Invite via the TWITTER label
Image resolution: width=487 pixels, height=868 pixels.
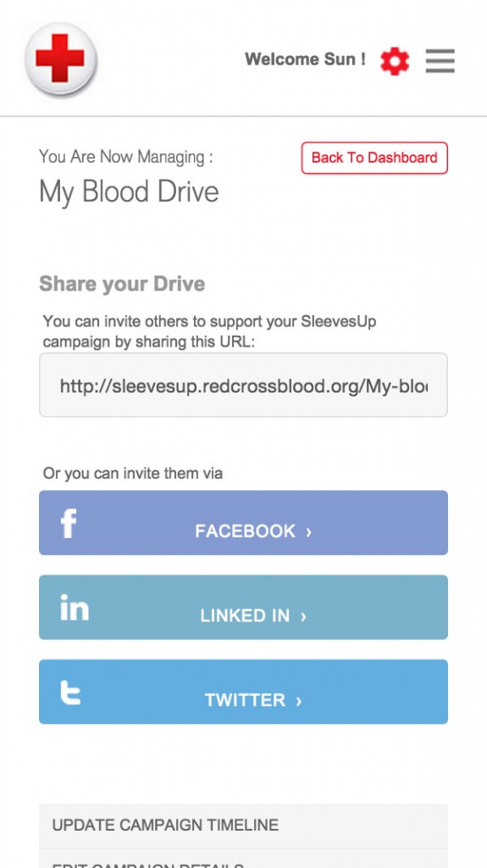245,700
